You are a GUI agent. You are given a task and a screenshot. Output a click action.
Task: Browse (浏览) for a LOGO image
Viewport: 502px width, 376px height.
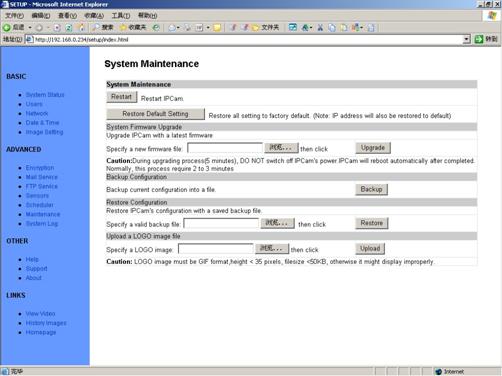(272, 248)
